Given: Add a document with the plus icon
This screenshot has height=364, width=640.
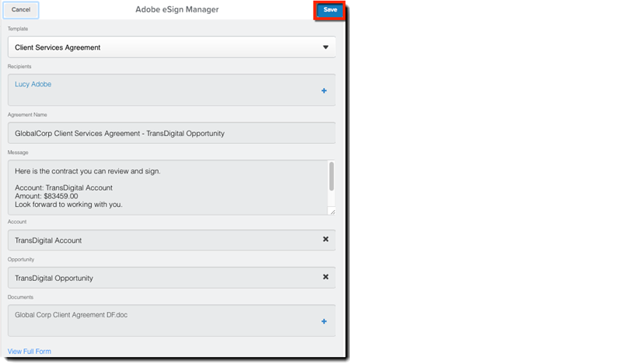Looking at the screenshot, I should pos(324,321).
